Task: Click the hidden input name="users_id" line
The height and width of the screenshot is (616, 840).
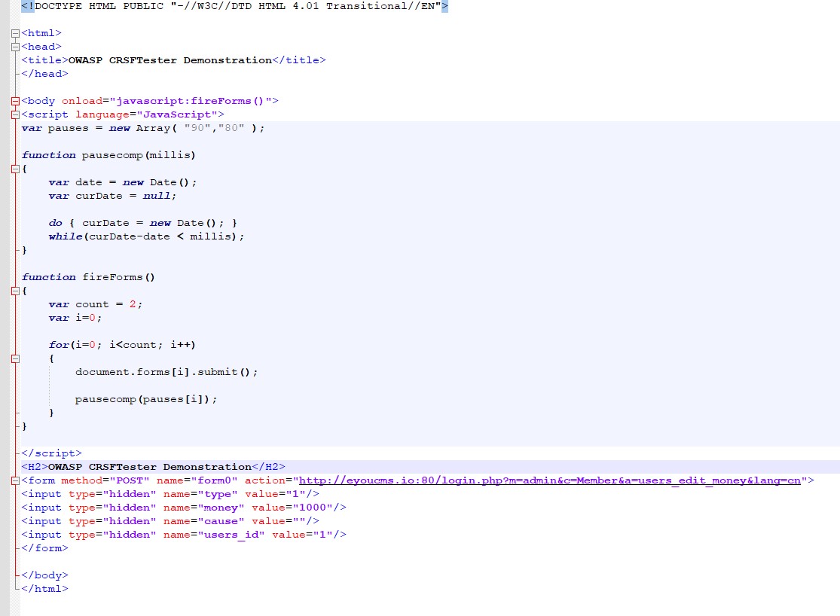Action: (184, 535)
